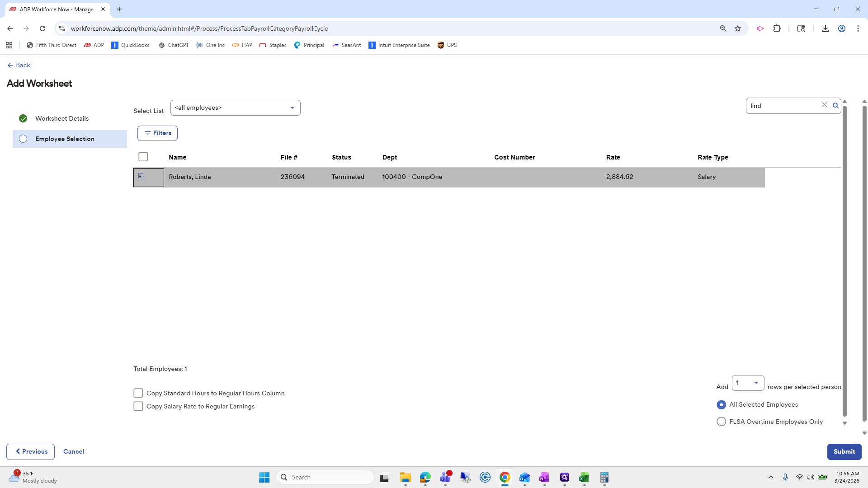Open the Chrome profile icon
The image size is (868, 488).
pos(841,28)
